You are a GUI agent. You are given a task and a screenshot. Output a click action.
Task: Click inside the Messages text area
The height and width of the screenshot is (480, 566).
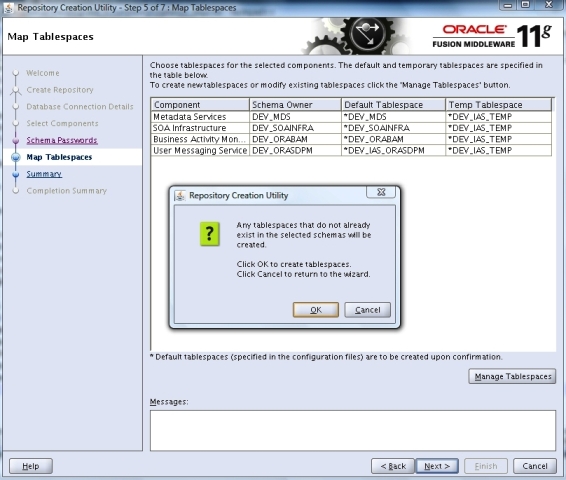(x=353, y=431)
